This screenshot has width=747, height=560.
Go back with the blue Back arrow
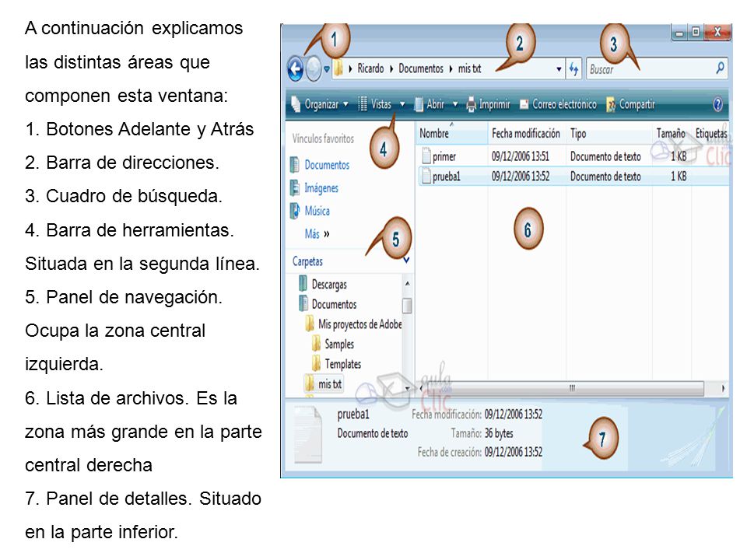click(296, 69)
